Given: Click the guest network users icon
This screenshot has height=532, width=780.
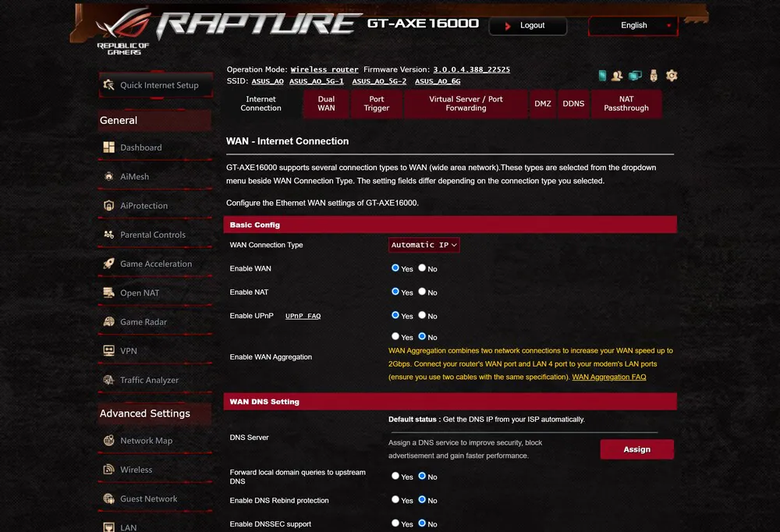Looking at the screenshot, I should (x=617, y=76).
